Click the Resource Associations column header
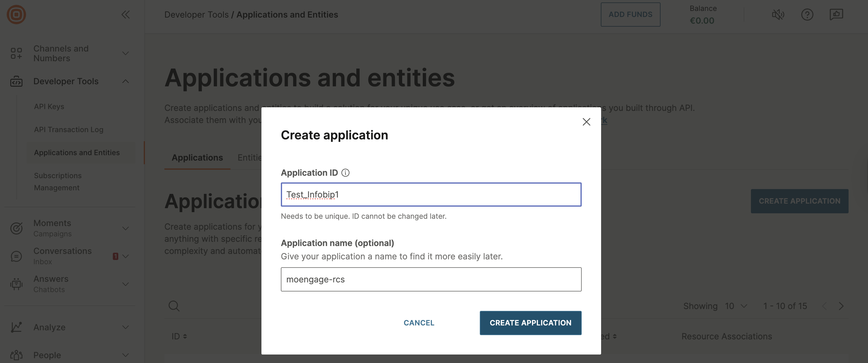This screenshot has height=363, width=868. tap(726, 336)
